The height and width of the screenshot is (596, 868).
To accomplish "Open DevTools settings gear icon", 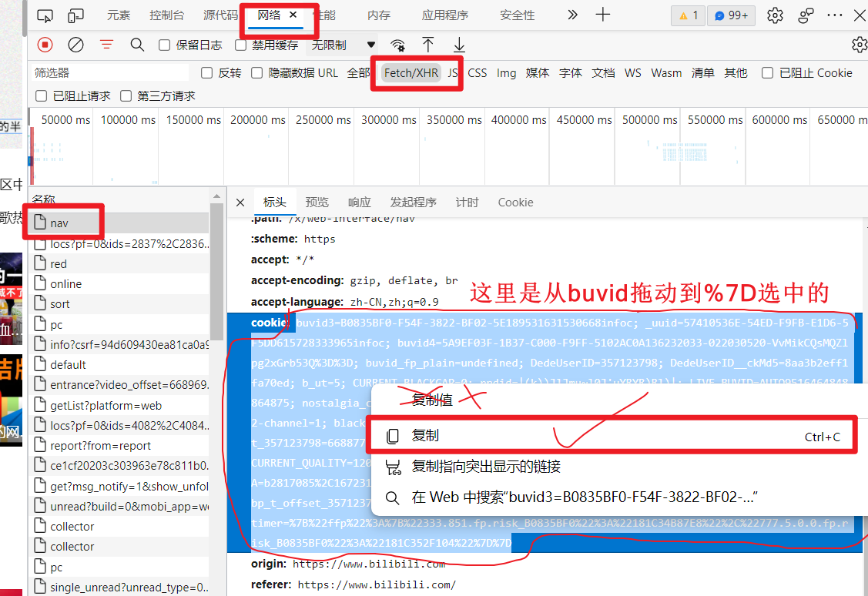I will point(775,15).
